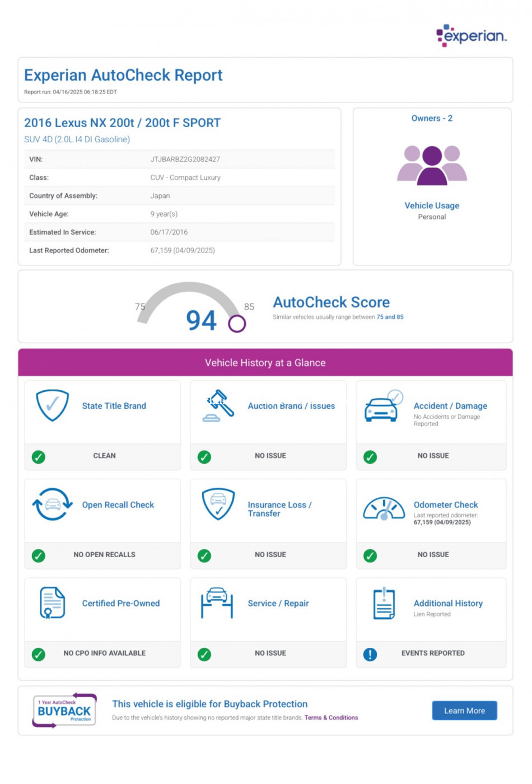Click the green check beside CLEAN

pos(39,457)
